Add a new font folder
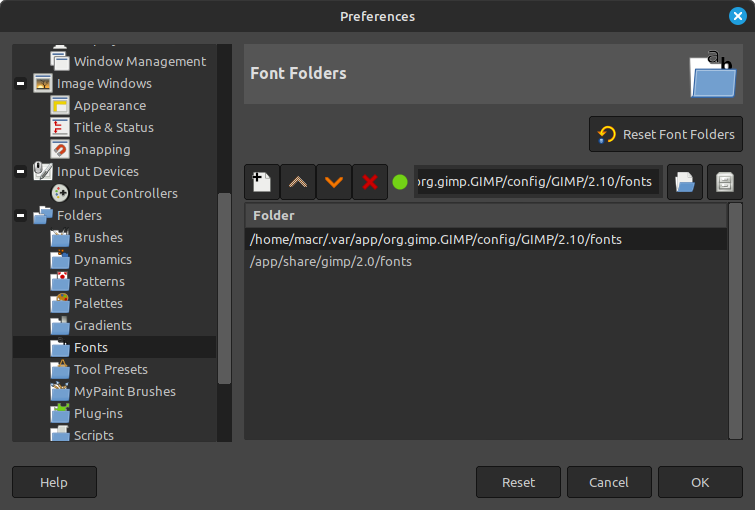Image resolution: width=755 pixels, height=510 pixels. (262, 182)
